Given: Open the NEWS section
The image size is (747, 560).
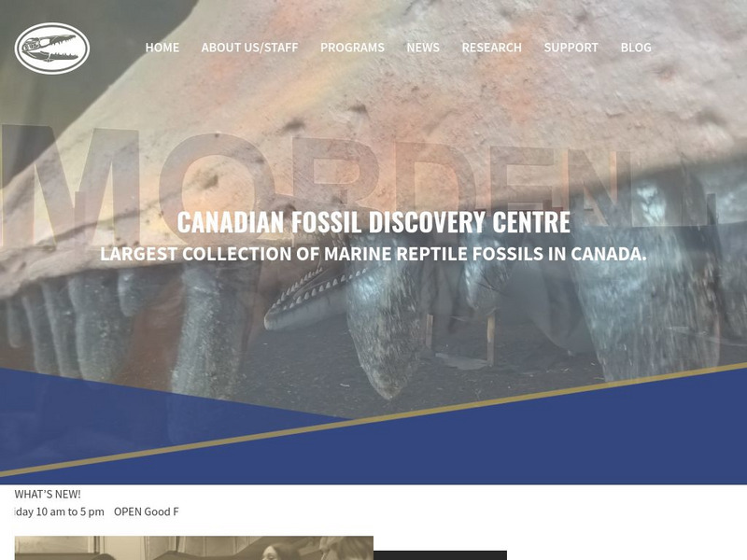Looking at the screenshot, I should [423, 48].
